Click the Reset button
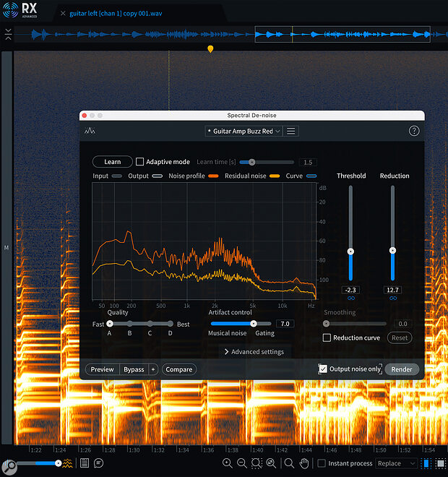 (400, 338)
